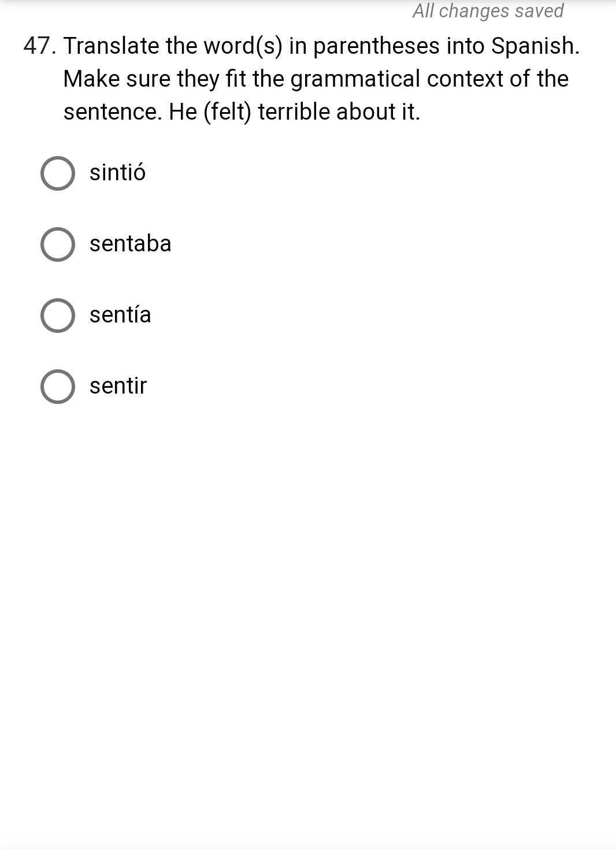Mark the sentía radio circle

(58, 316)
